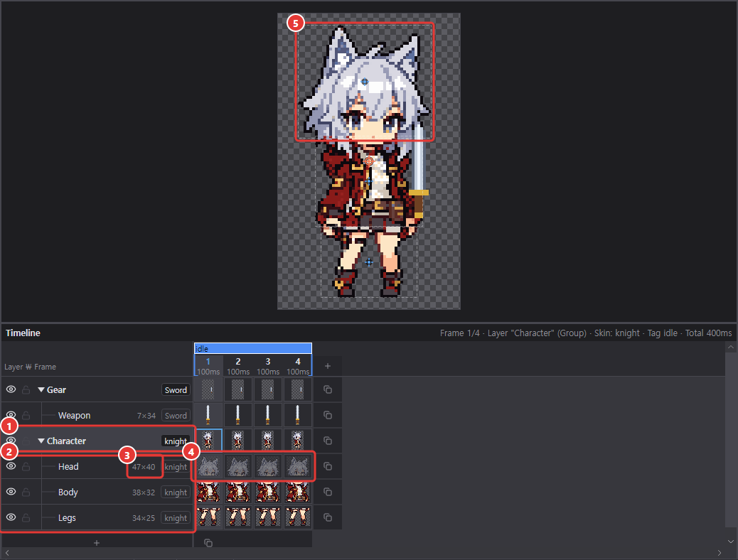The height and width of the screenshot is (560, 738).
Task: Click the copy icon on Head row
Action: 328,466
